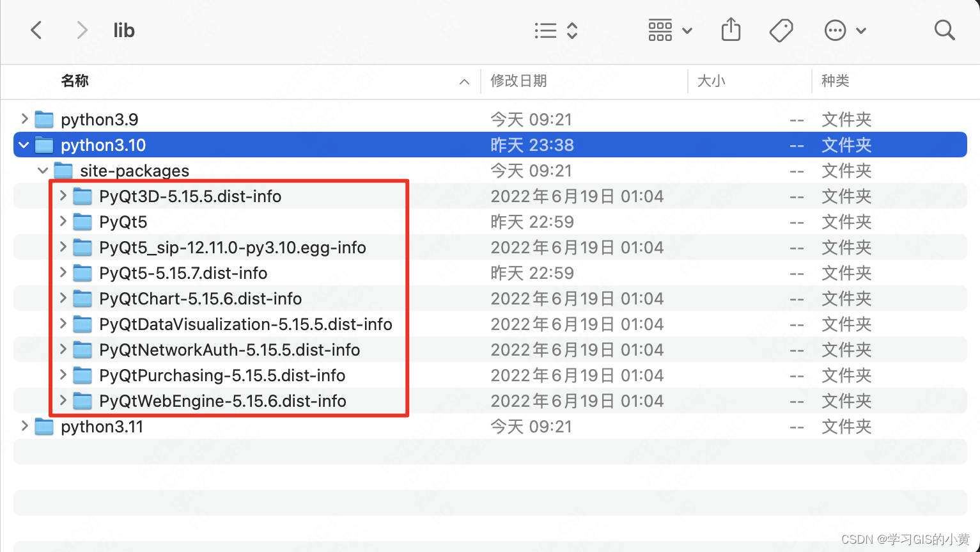Select the row named python3.10
This screenshot has height=552, width=980.
pos(490,145)
